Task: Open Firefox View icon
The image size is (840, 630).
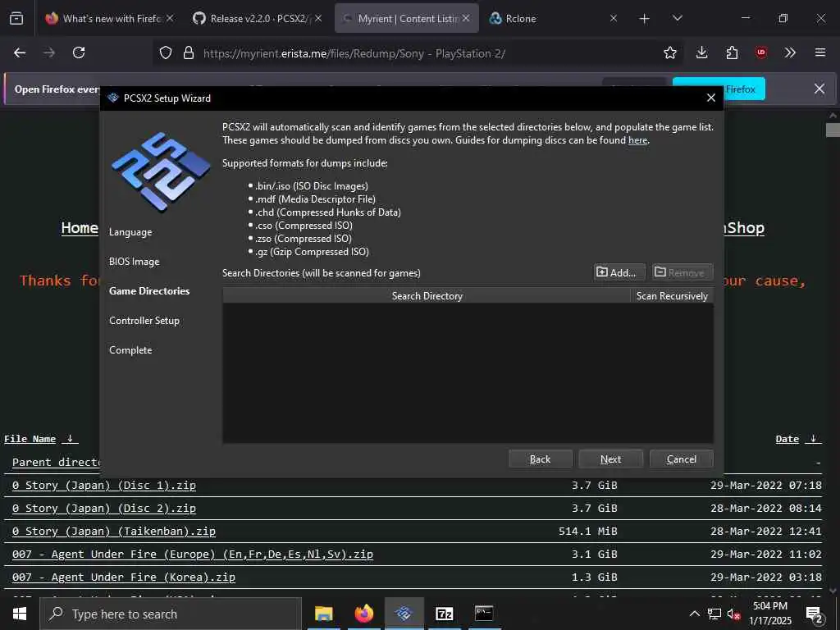Action: [x=16, y=18]
